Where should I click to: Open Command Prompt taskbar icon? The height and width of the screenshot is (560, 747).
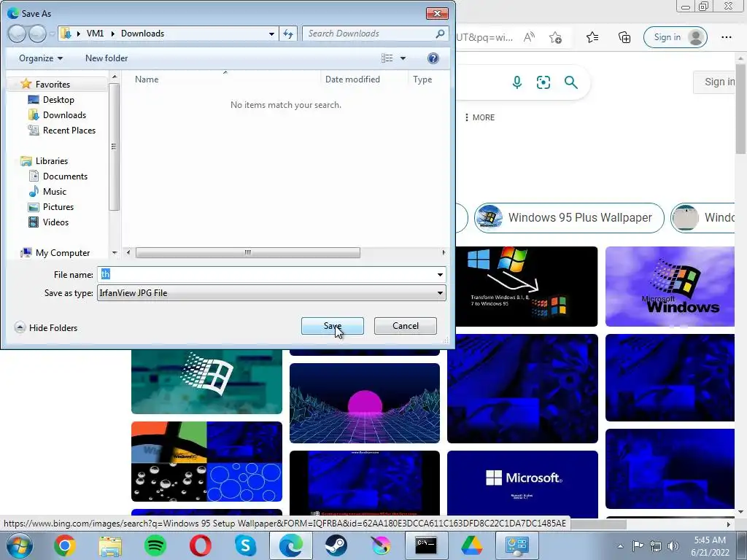click(426, 545)
